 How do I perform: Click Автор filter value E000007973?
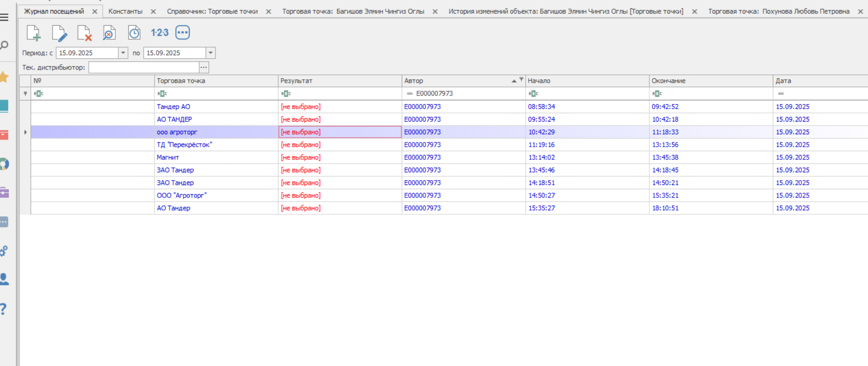pyautogui.click(x=434, y=94)
